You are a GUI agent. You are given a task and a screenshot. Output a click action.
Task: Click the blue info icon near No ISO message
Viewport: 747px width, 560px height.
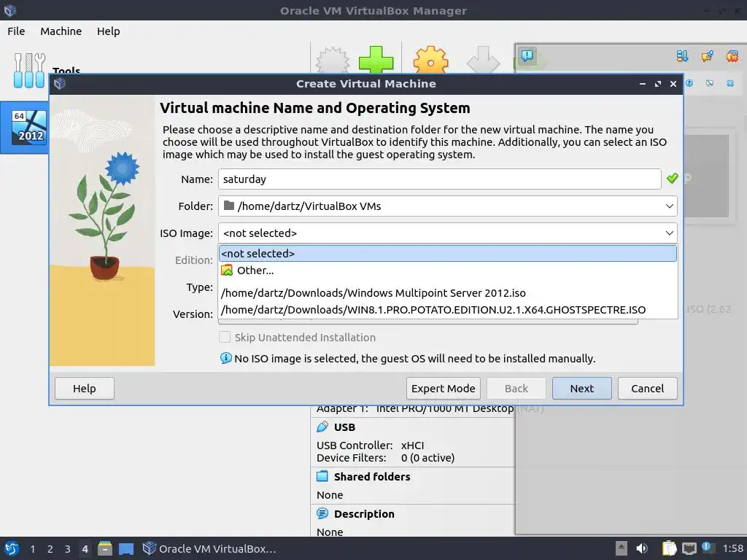pyautogui.click(x=226, y=358)
